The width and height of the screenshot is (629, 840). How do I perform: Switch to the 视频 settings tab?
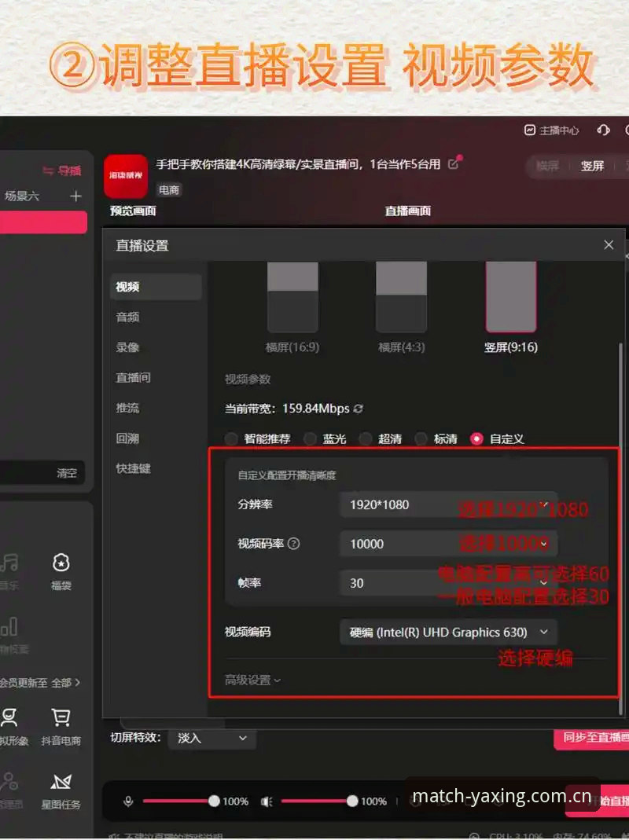[x=156, y=287]
